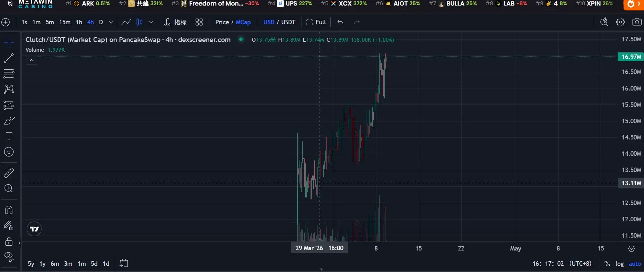Set date range to 6 months
Image resolution: width=644 pixels, height=272 pixels.
point(55,264)
